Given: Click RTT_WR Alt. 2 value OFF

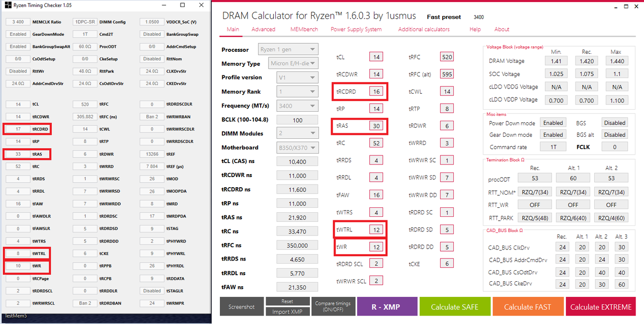Looking at the screenshot, I should (611, 205).
